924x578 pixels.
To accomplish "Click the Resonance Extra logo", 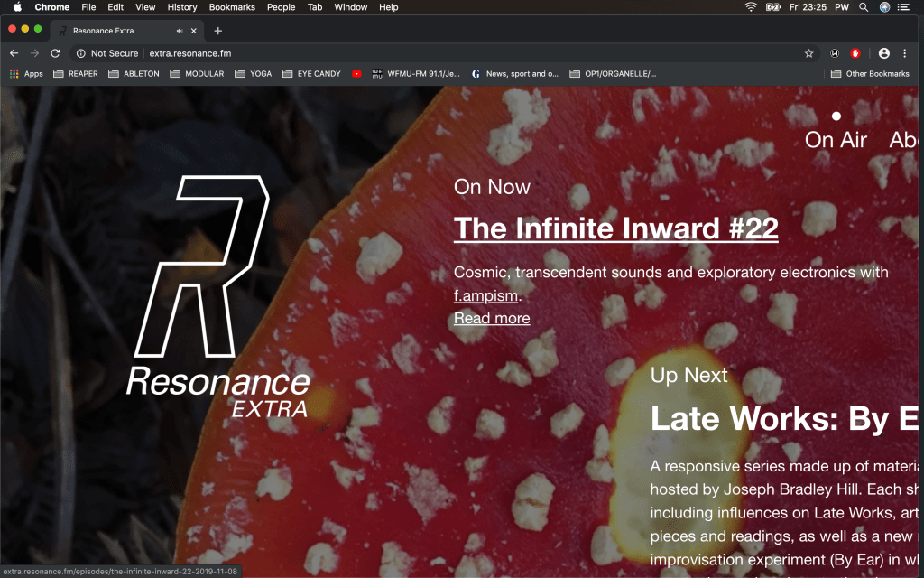I will [x=217, y=298].
